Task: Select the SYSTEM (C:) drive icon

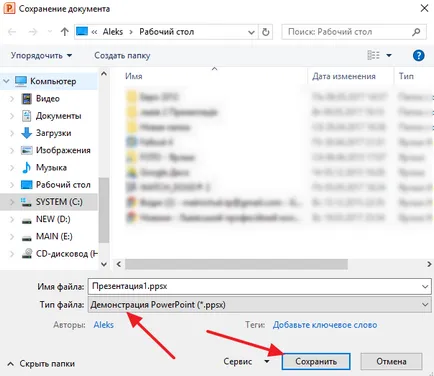Action: (x=26, y=202)
